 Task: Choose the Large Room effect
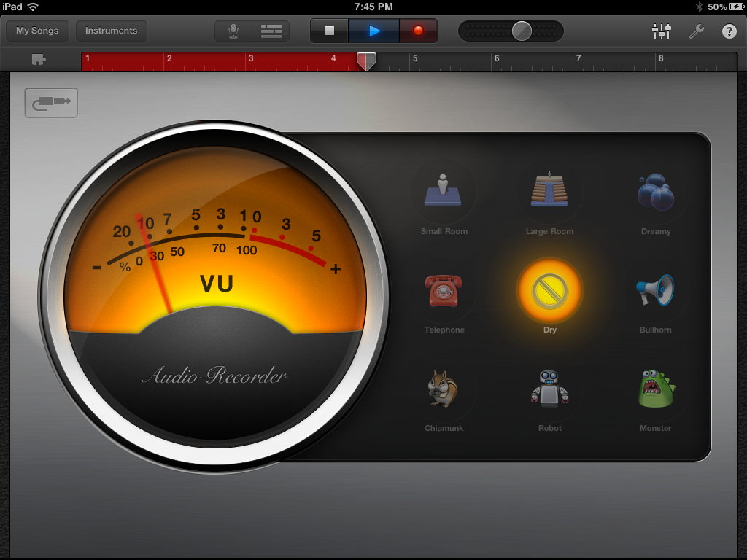click(549, 191)
